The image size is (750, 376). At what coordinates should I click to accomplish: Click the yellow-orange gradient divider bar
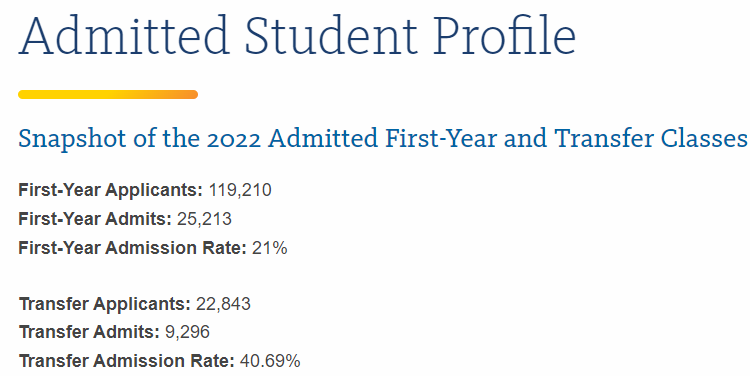point(108,95)
